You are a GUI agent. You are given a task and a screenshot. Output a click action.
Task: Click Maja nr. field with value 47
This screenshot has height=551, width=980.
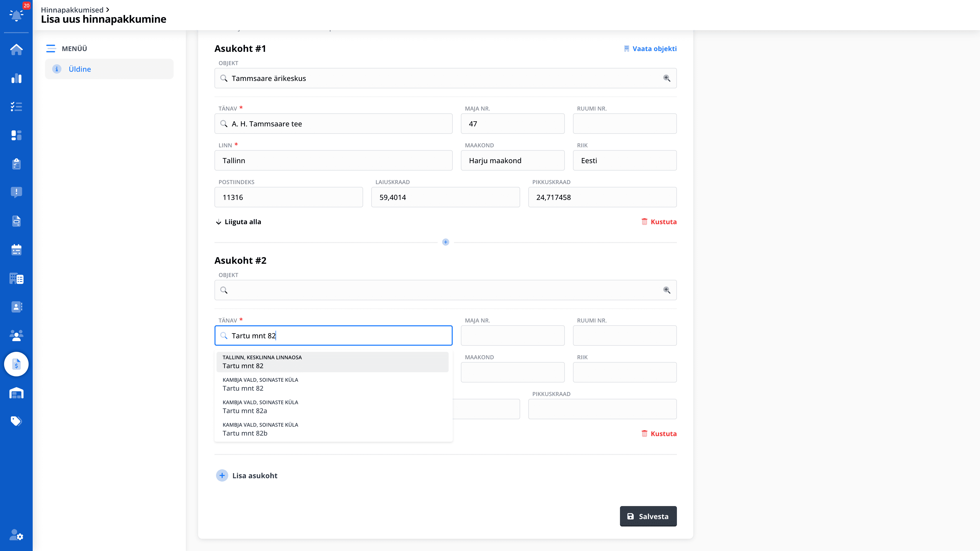[513, 124]
